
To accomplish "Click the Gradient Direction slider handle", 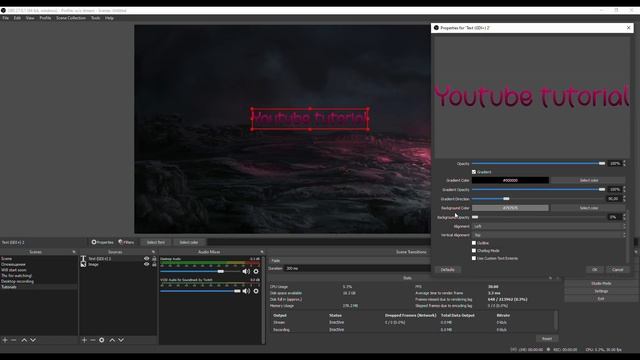I will pyautogui.click(x=506, y=199).
